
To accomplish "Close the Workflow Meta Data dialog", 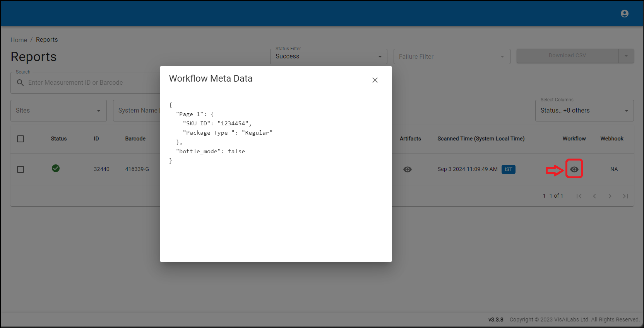I will 375,80.
